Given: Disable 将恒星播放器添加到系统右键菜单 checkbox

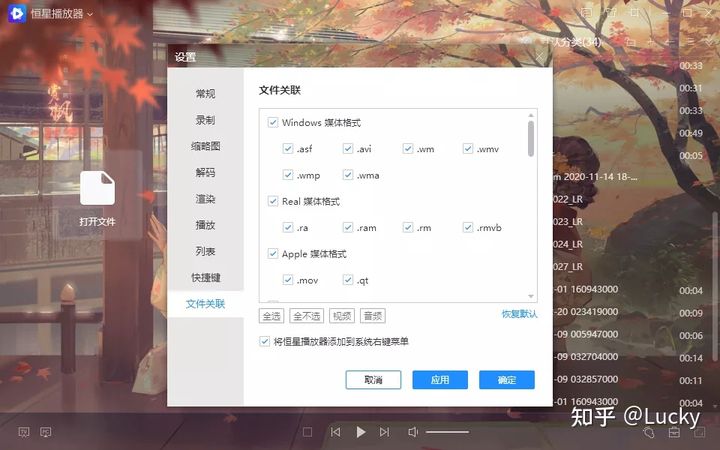Looking at the screenshot, I should coord(264,342).
